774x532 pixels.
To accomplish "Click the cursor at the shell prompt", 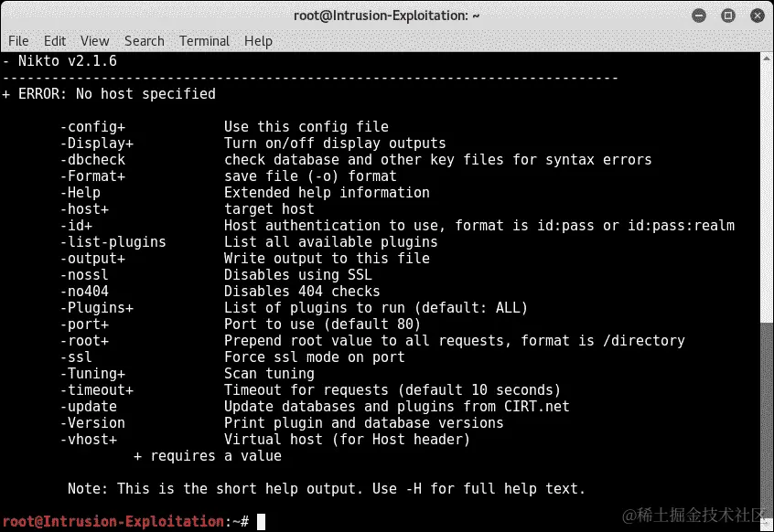I will click(x=261, y=522).
